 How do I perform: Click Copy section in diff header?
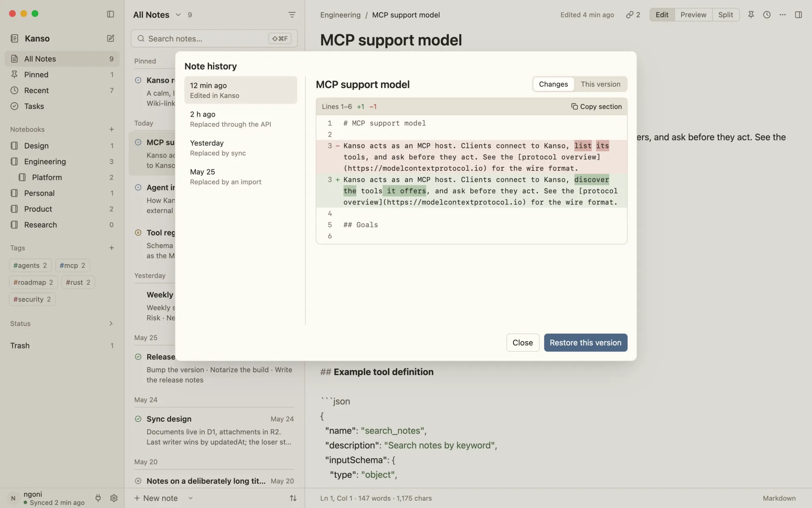[x=596, y=106]
